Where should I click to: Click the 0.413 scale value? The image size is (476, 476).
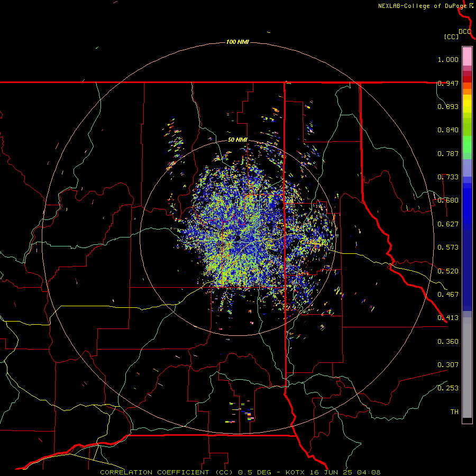coord(448,318)
